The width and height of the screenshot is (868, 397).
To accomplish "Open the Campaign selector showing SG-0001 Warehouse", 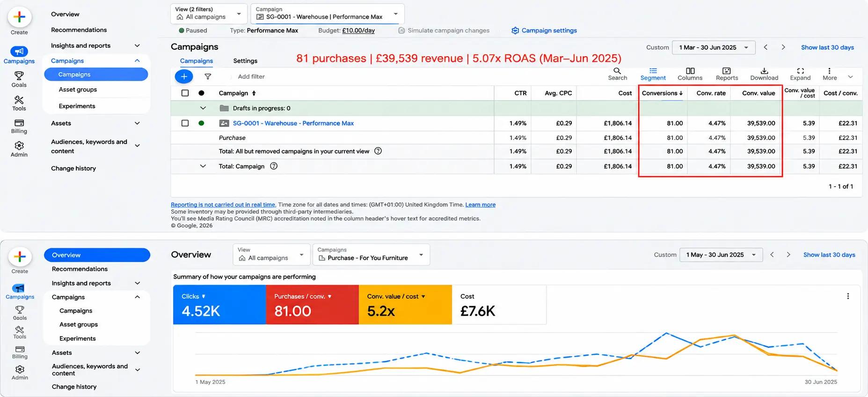I will point(328,13).
